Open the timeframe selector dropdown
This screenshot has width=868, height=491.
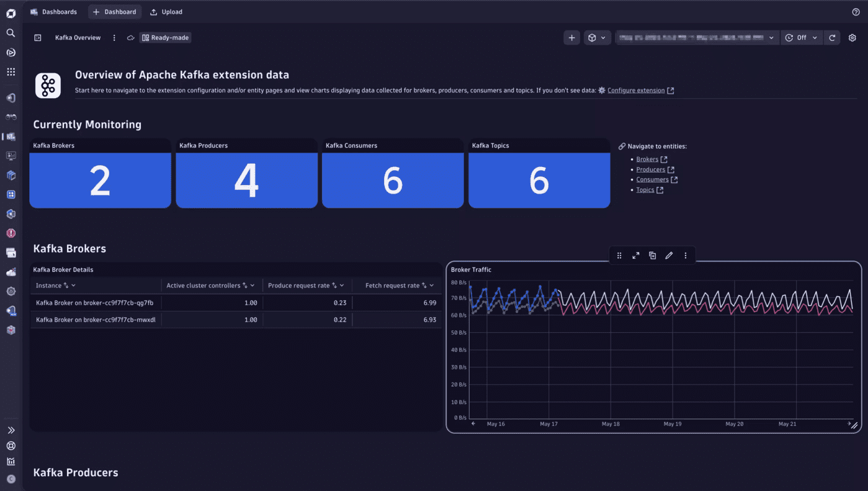696,37
